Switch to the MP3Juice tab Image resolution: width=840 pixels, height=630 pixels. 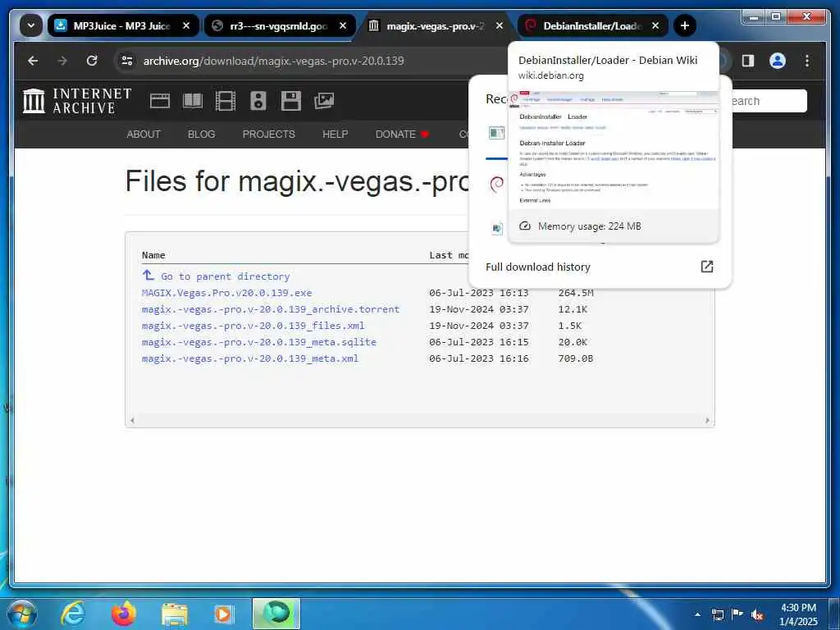123,25
